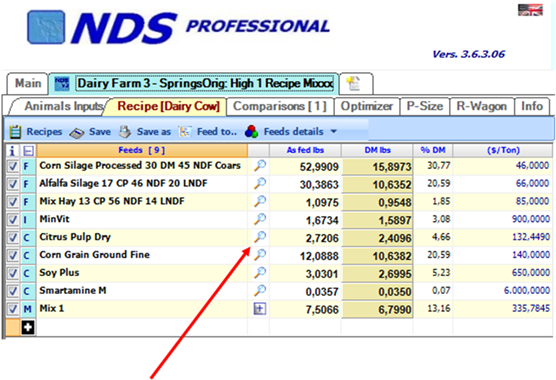This screenshot has height=380, width=556.
Task: Click magnifier icon for Soy Plus row
Action: (x=260, y=272)
